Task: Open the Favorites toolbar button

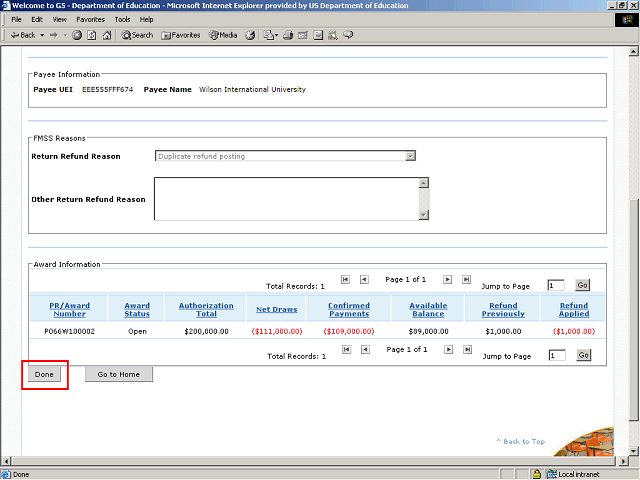Action: [180, 35]
